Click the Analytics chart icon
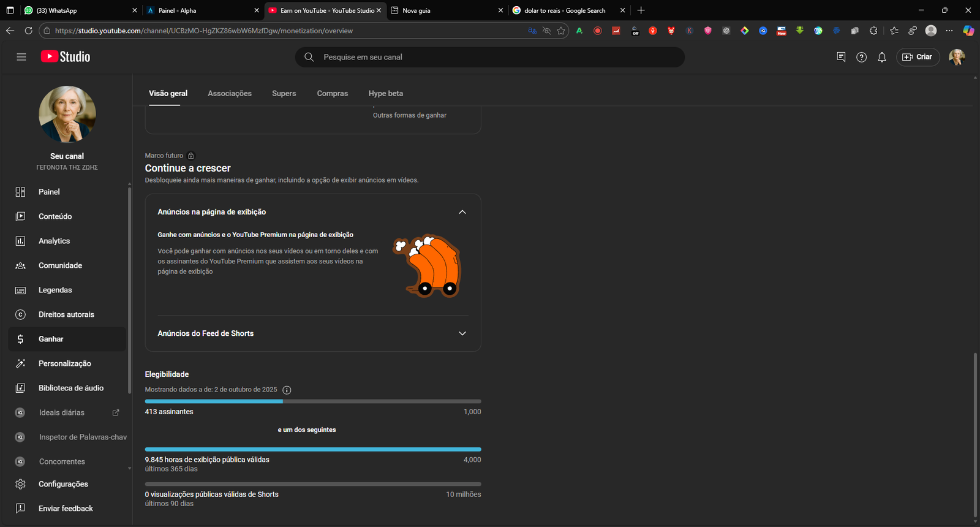Image resolution: width=980 pixels, height=527 pixels. 20,241
